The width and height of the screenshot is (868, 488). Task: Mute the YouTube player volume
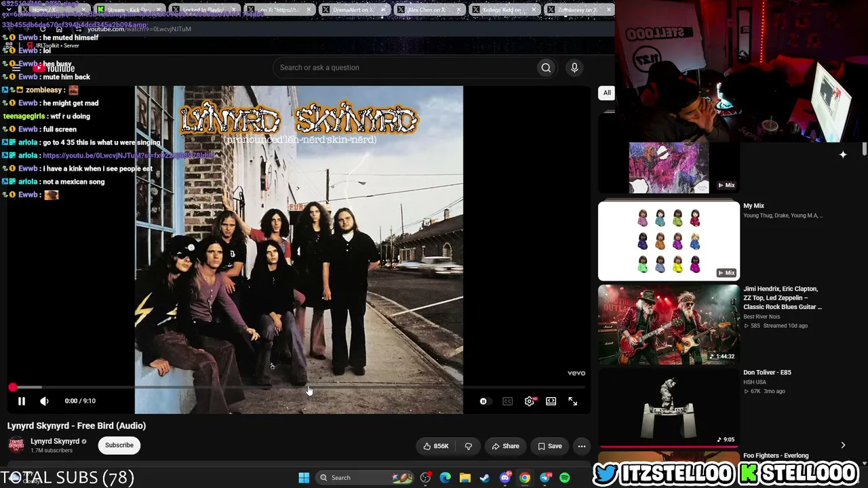(x=44, y=401)
